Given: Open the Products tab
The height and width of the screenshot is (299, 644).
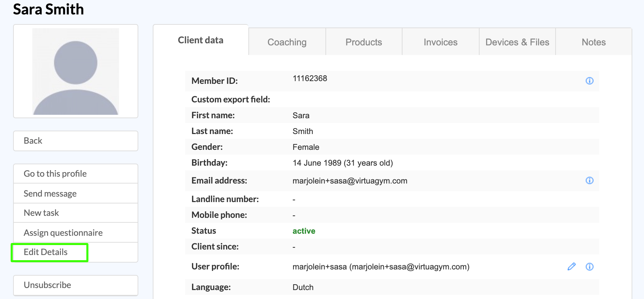Looking at the screenshot, I should pos(364,42).
